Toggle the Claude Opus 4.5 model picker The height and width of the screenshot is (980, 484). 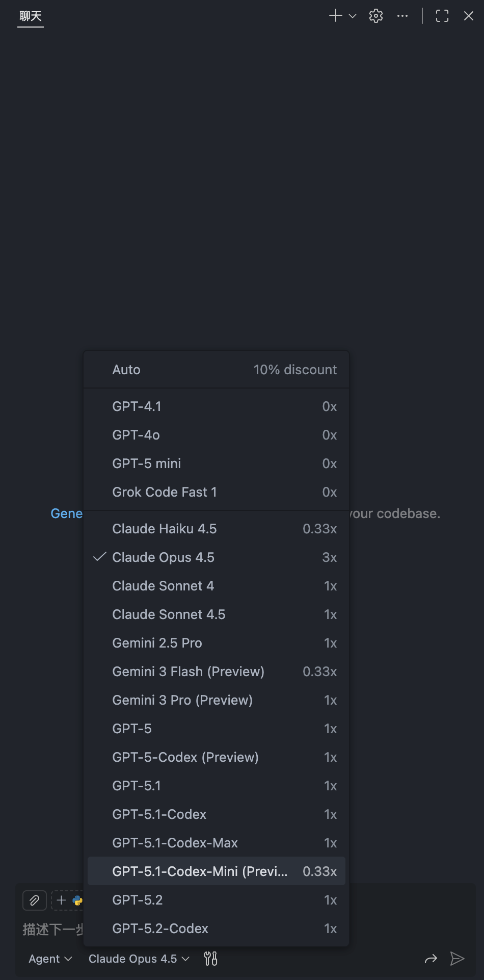[x=139, y=959]
